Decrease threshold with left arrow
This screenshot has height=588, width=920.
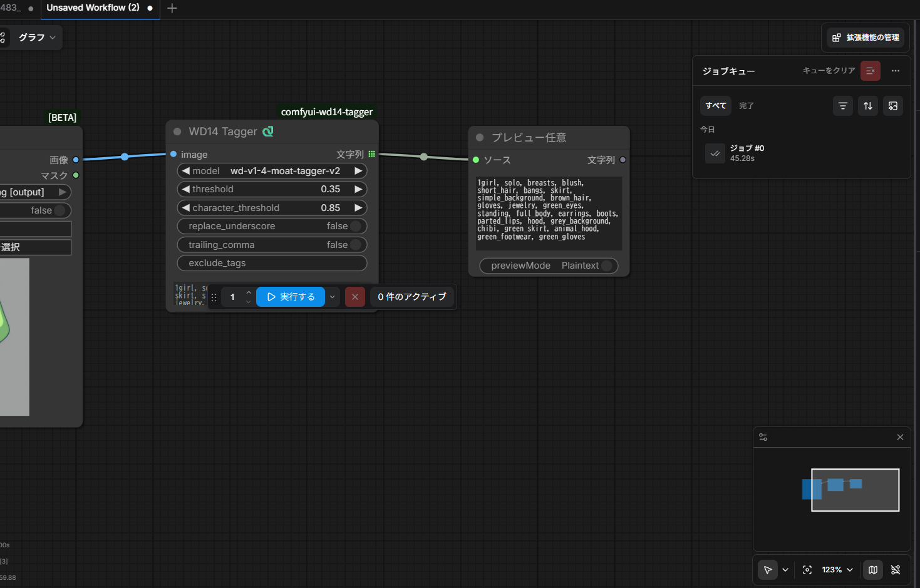click(186, 189)
